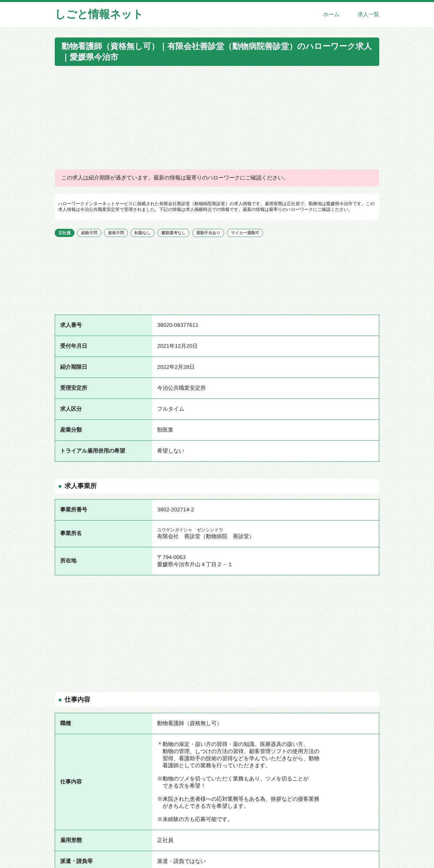Go to ホーム in the header
434x868 pixels.
click(331, 15)
